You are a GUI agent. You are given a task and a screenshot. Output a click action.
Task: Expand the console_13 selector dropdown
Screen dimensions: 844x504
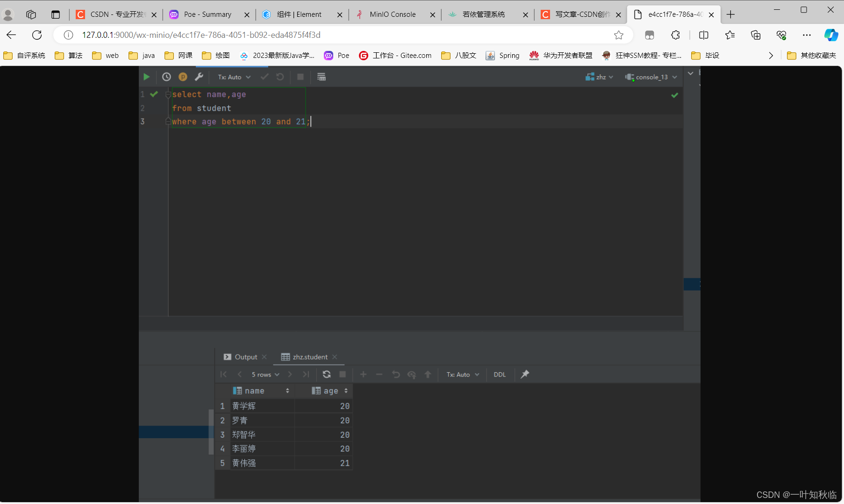(x=674, y=77)
